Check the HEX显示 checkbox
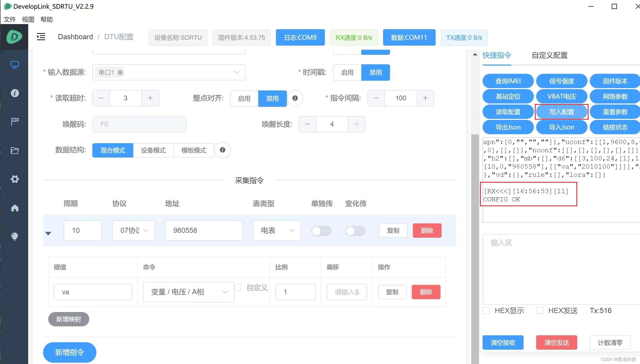 pos(486,310)
